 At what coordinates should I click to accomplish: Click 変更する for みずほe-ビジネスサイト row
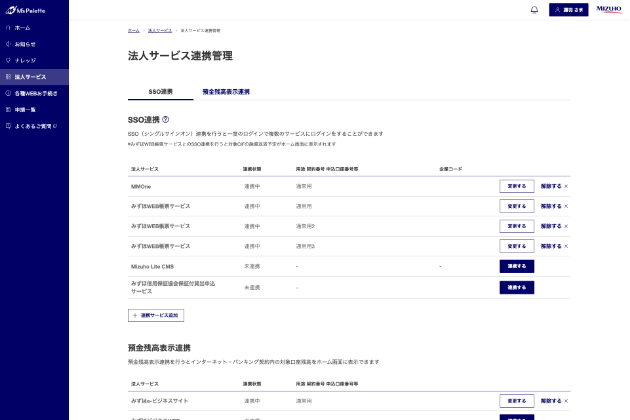[x=517, y=401]
